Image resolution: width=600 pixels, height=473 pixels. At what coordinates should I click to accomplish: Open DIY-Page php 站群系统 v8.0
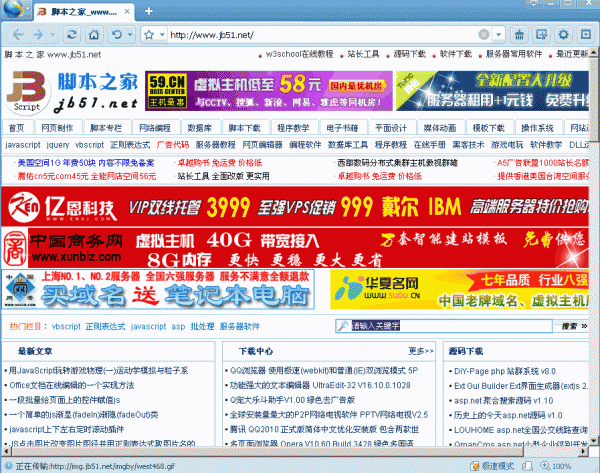505,371
